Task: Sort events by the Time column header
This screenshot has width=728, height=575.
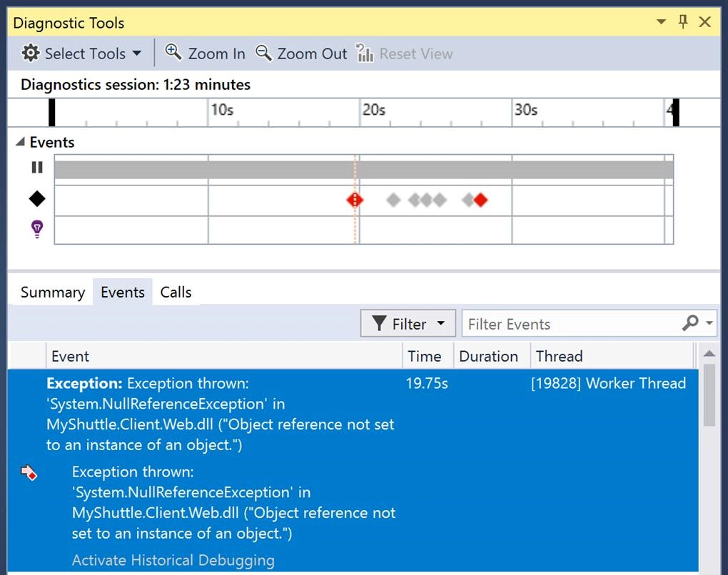Action: (424, 356)
